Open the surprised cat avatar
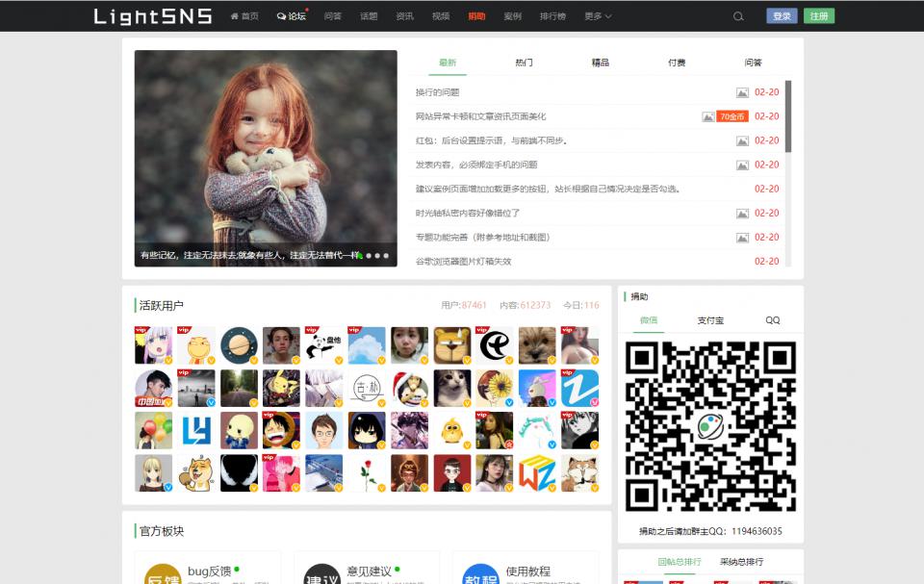924x584 pixels. pyautogui.click(x=451, y=389)
